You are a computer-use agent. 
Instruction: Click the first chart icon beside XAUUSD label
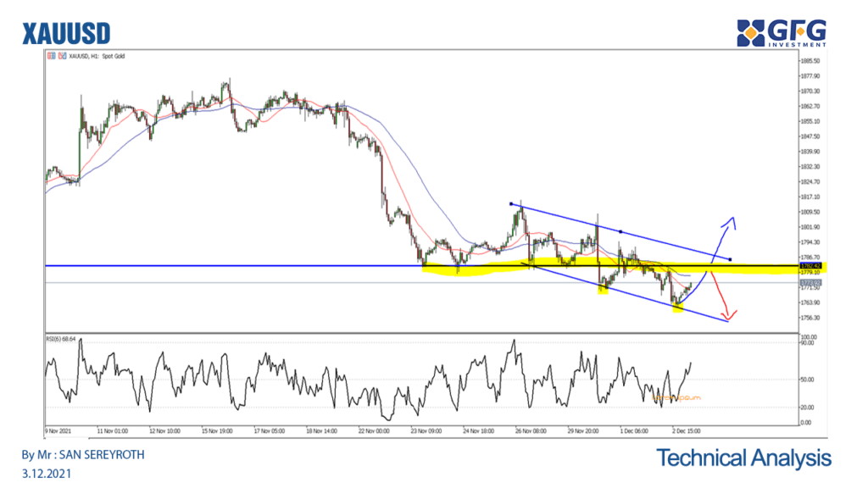pyautogui.click(x=50, y=55)
